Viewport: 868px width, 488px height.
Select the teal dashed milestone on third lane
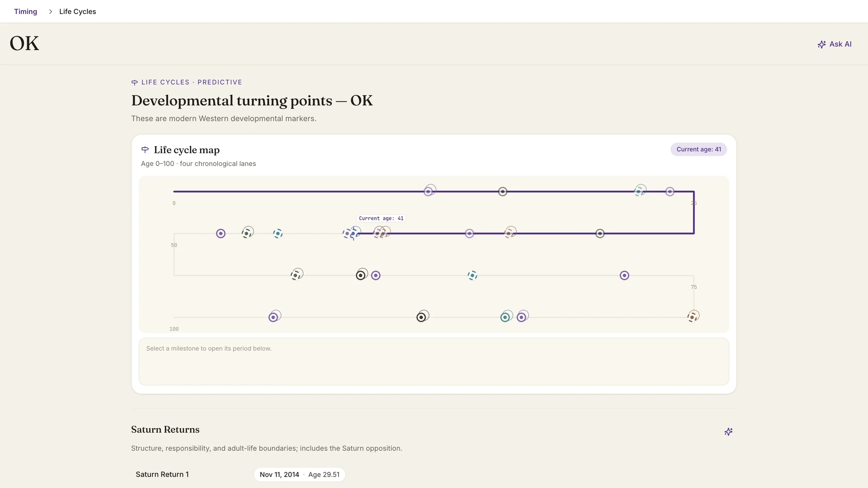coord(472,275)
